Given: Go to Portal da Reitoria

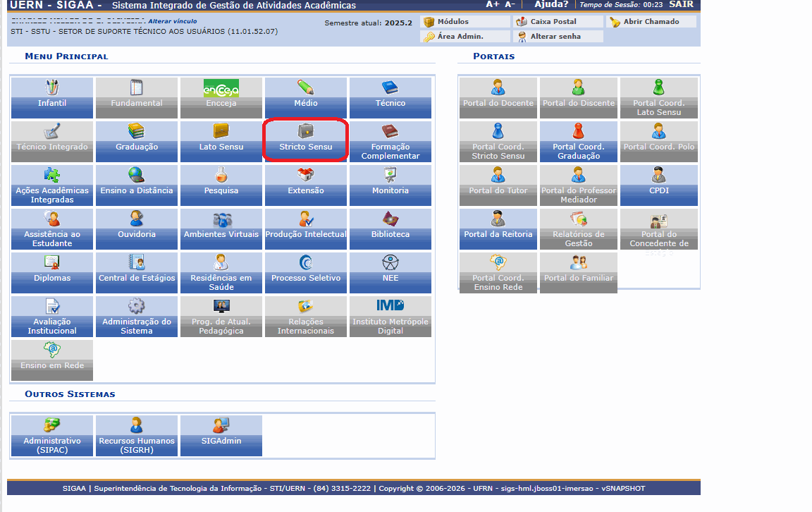Looking at the screenshot, I should (x=498, y=227).
